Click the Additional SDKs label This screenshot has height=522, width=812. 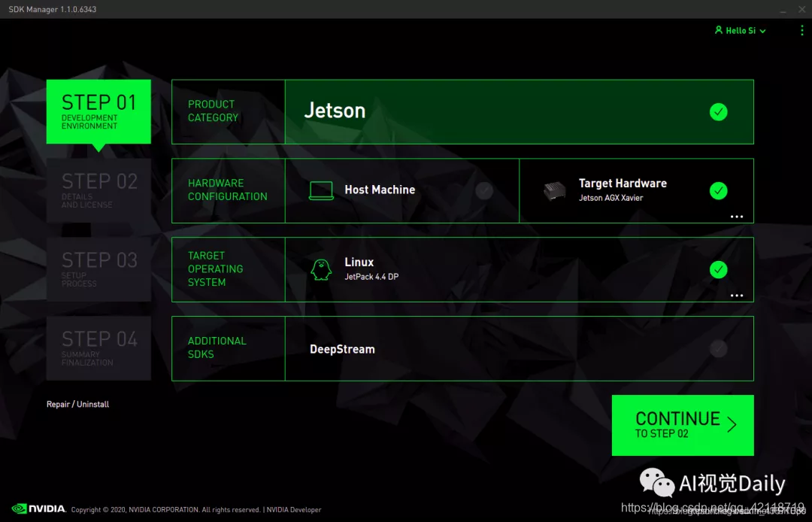point(217,347)
